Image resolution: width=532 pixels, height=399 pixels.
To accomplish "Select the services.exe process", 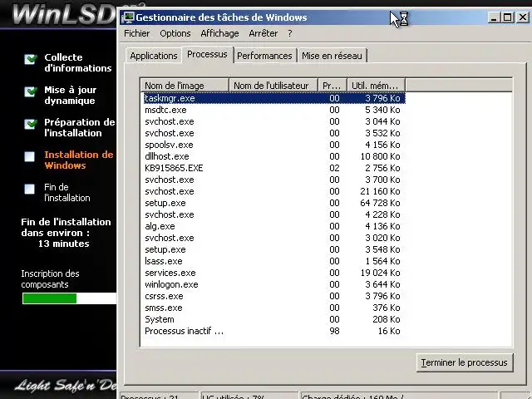I will point(274,273).
